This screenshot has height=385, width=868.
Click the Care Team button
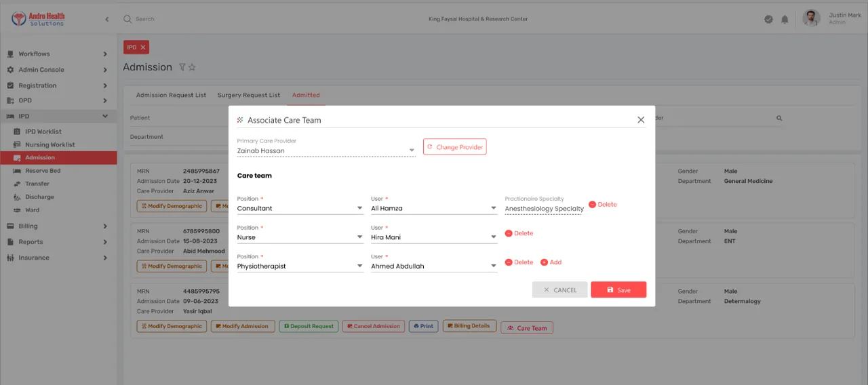[527, 328]
